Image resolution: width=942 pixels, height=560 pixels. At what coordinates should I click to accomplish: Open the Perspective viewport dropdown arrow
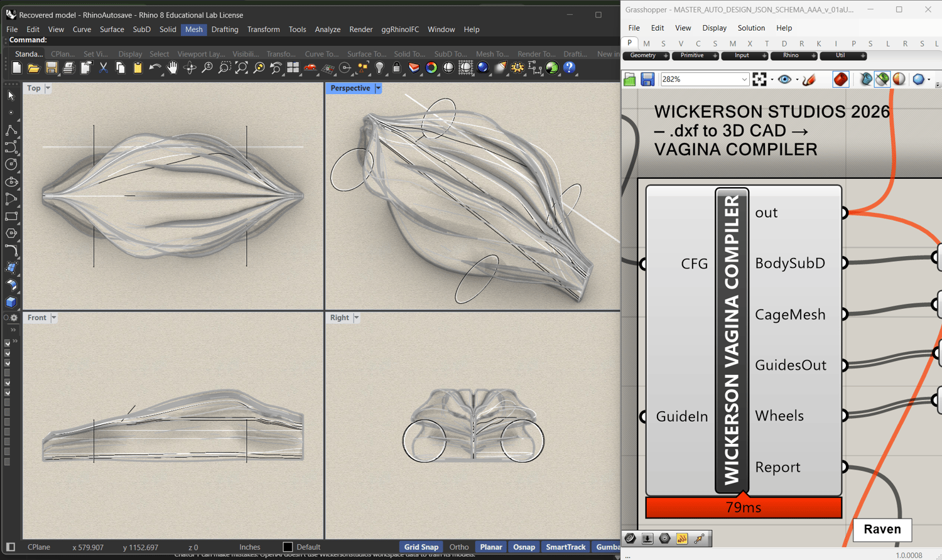pyautogui.click(x=378, y=89)
